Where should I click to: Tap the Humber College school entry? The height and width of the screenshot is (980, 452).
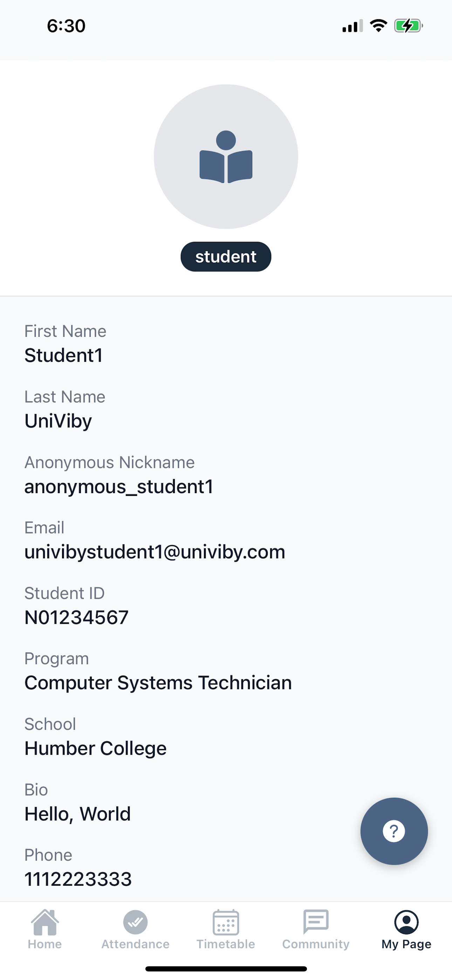pos(96,748)
